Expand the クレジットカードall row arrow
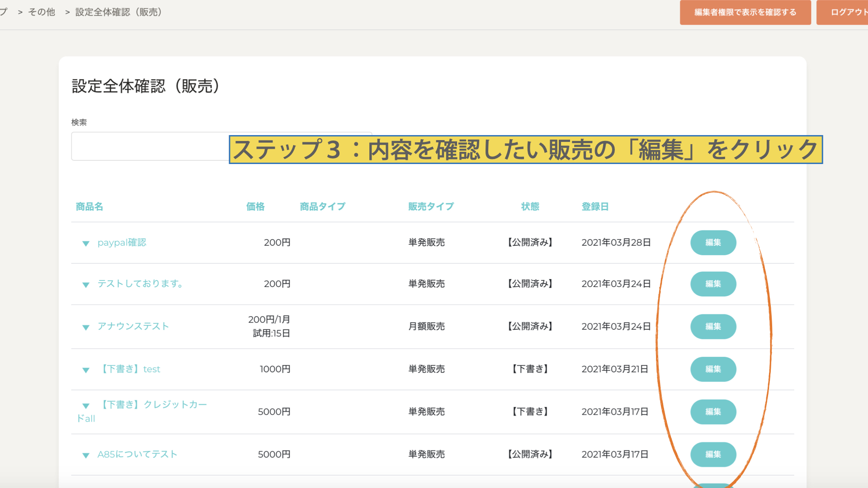This screenshot has height=488, width=868. pos(85,406)
